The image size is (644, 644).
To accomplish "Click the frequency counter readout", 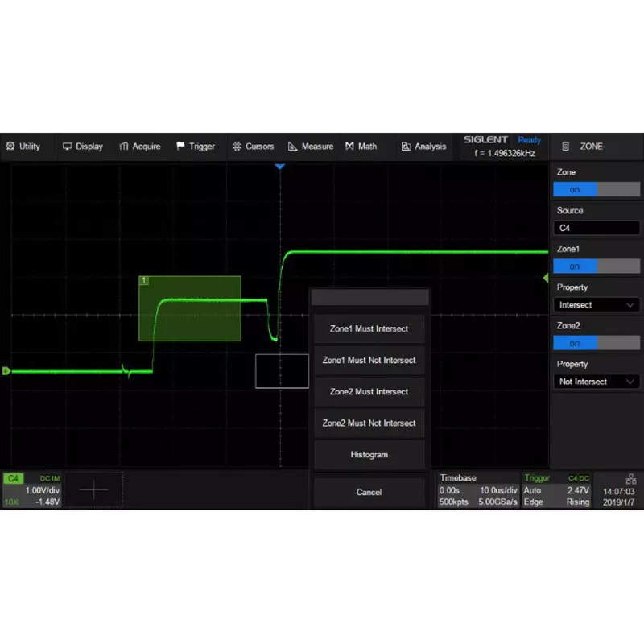I will pyautogui.click(x=505, y=153).
